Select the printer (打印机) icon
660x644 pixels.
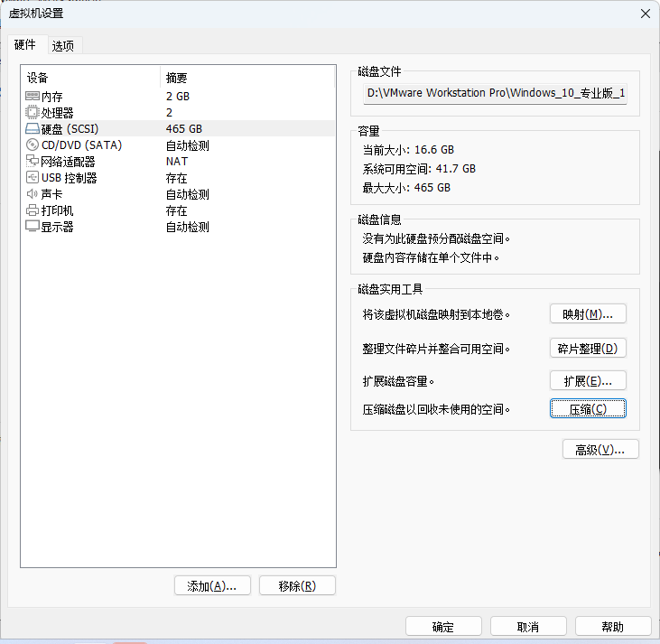(x=33, y=210)
